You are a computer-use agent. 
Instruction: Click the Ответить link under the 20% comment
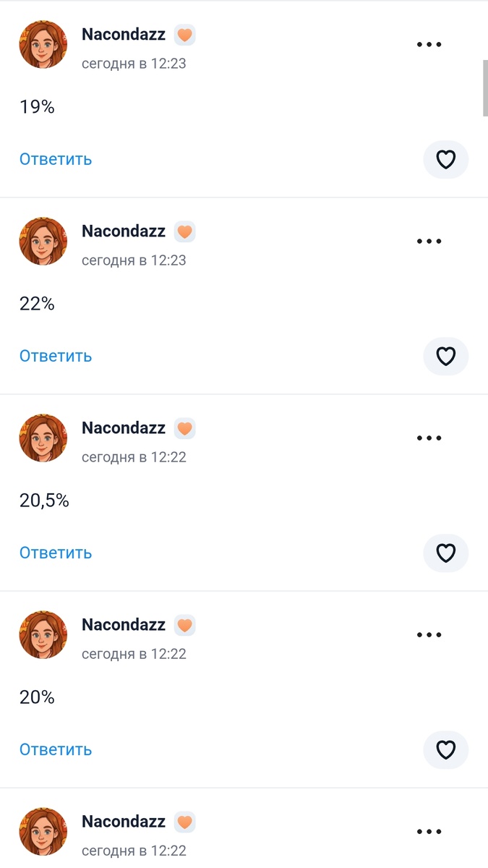pyautogui.click(x=56, y=749)
